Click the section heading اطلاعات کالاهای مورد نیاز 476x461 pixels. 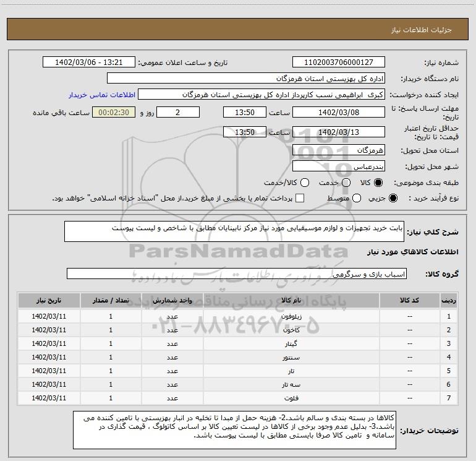(x=413, y=252)
